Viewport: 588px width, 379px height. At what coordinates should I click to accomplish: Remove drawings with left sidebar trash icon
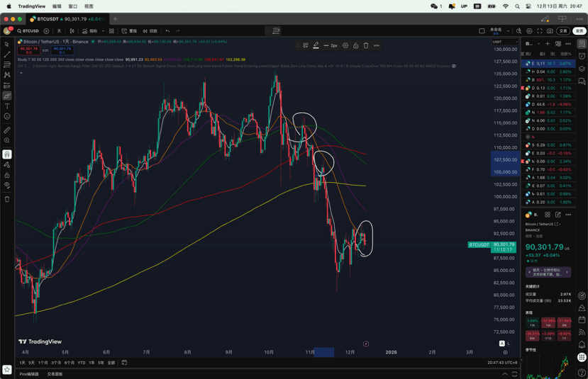7,199
